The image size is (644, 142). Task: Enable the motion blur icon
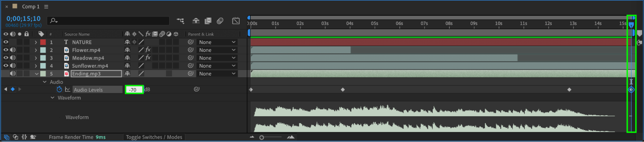coord(220,21)
